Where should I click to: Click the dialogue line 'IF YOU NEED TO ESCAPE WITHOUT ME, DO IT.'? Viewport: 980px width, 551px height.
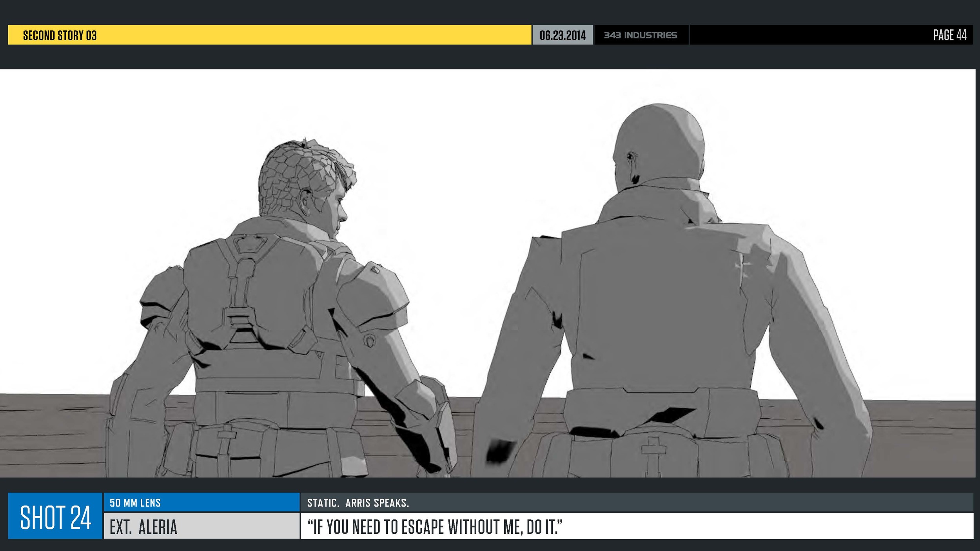click(x=435, y=527)
